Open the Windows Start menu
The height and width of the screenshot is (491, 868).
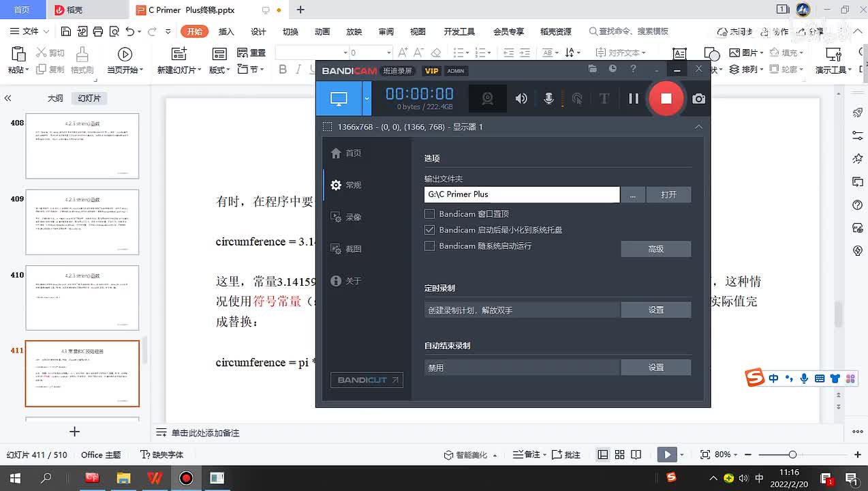15,478
